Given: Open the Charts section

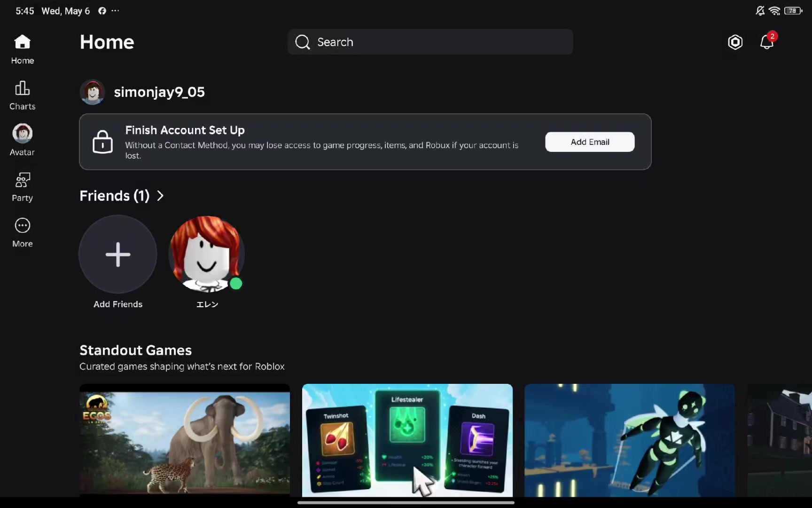Looking at the screenshot, I should [x=23, y=95].
